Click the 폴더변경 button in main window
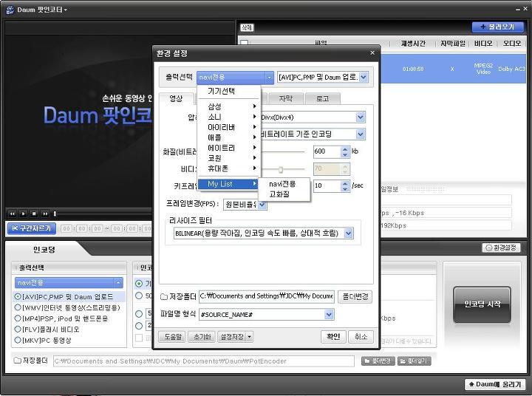Viewport: 532px width, 396px height. [x=378, y=361]
